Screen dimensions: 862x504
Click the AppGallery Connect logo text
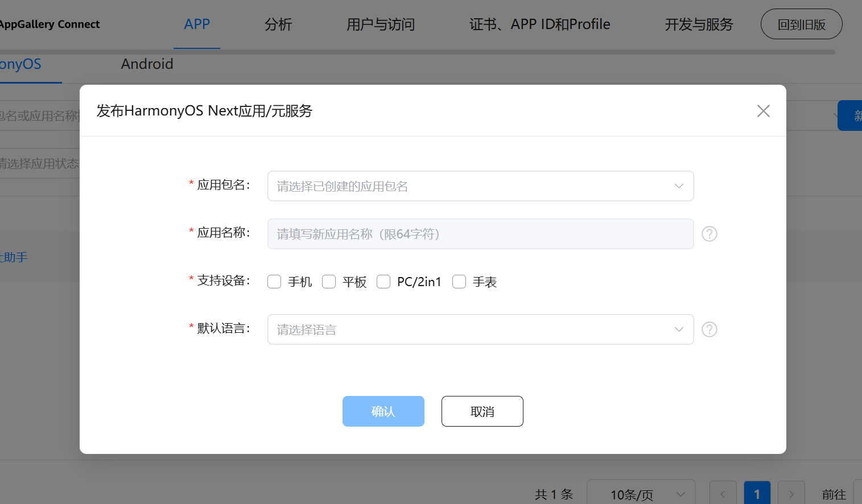tap(49, 24)
